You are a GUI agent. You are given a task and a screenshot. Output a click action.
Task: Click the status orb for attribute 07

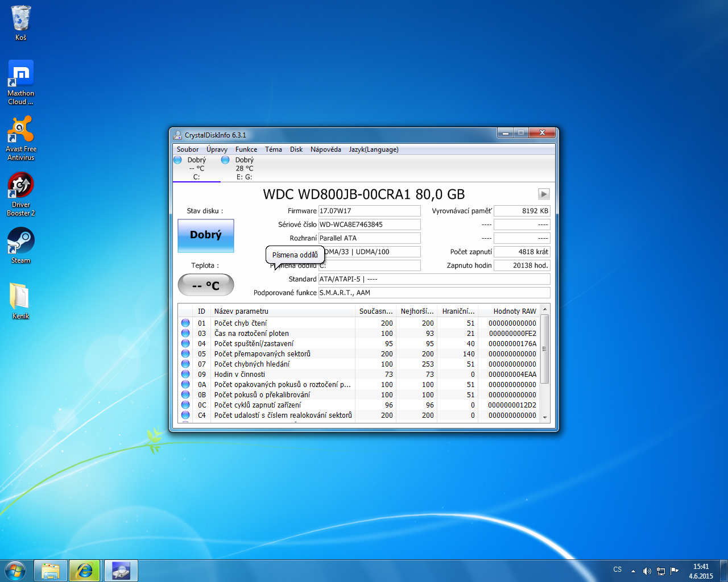pos(185,364)
